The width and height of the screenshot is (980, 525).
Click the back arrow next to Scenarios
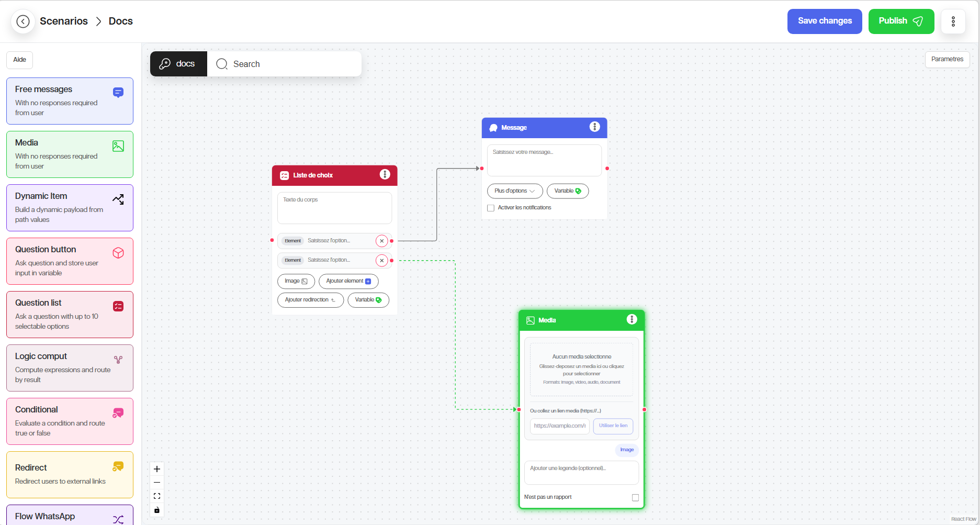tap(23, 21)
